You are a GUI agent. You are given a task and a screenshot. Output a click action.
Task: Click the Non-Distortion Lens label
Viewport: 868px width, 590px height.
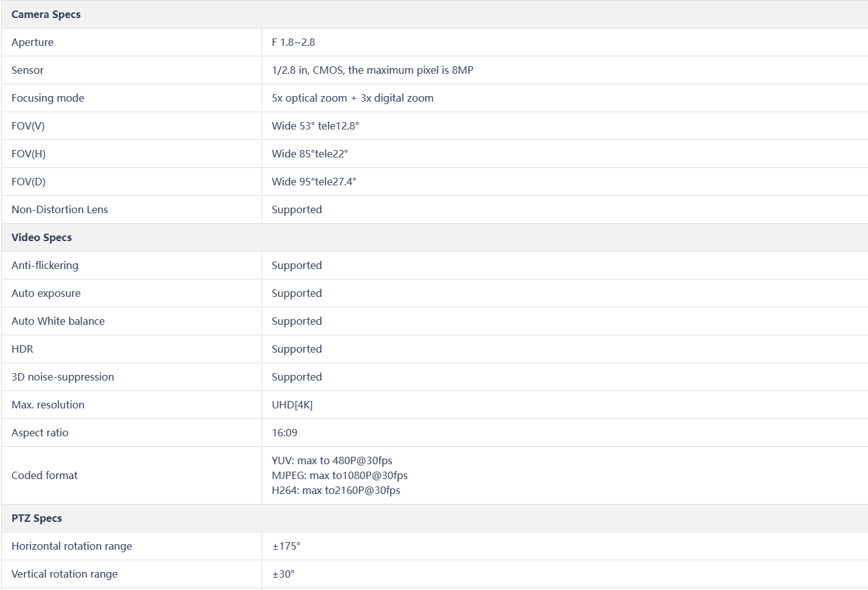(x=60, y=209)
